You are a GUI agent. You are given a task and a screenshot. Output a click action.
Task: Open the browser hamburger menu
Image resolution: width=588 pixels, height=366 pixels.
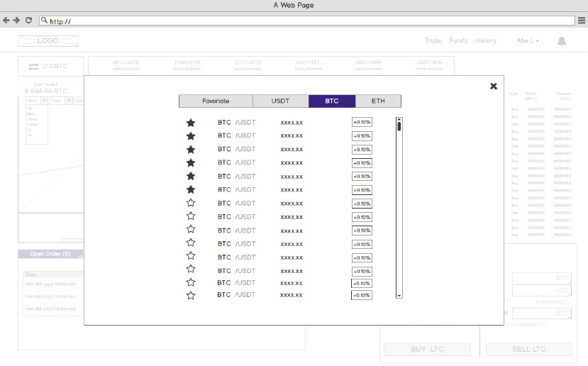[582, 21]
